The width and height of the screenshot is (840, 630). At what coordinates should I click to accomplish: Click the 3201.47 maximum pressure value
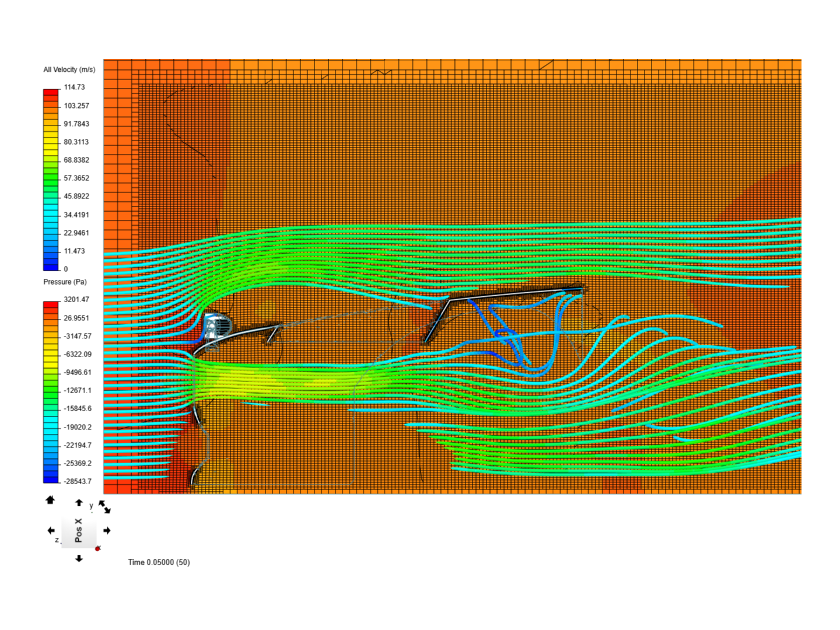(76, 299)
